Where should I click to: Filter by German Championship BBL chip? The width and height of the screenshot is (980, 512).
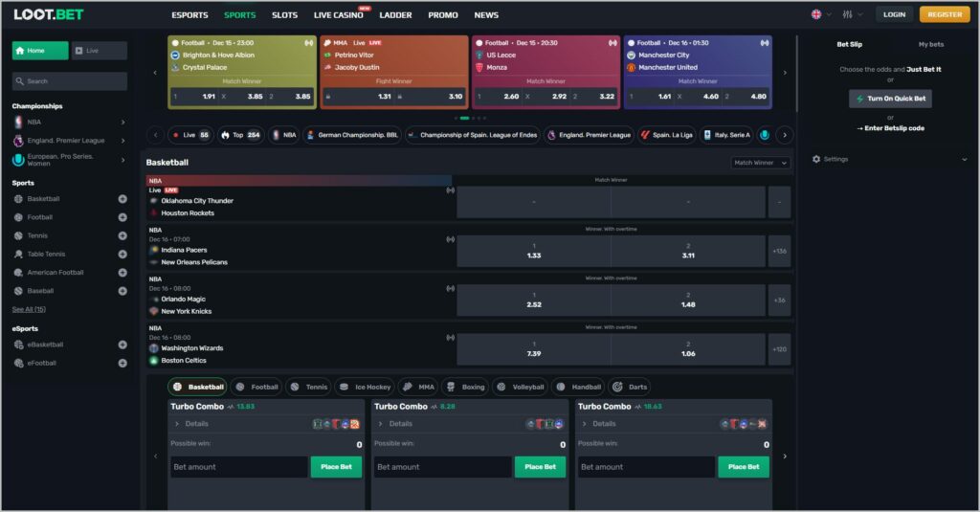click(x=352, y=135)
